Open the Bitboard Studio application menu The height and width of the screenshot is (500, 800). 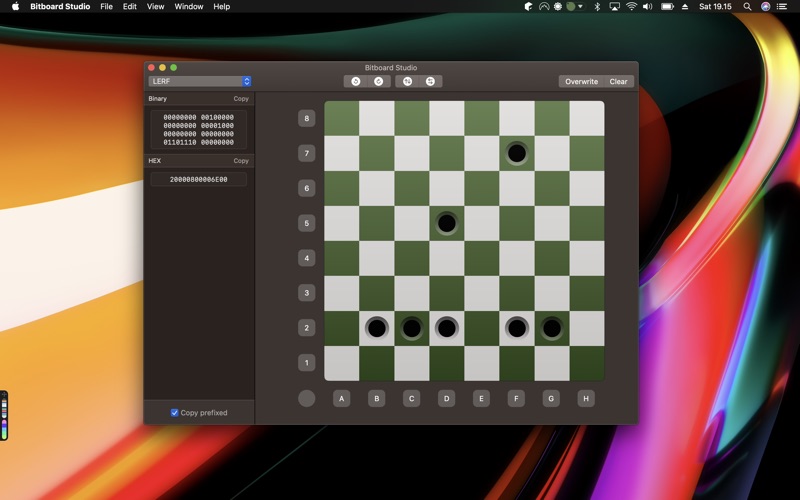pyautogui.click(x=60, y=7)
